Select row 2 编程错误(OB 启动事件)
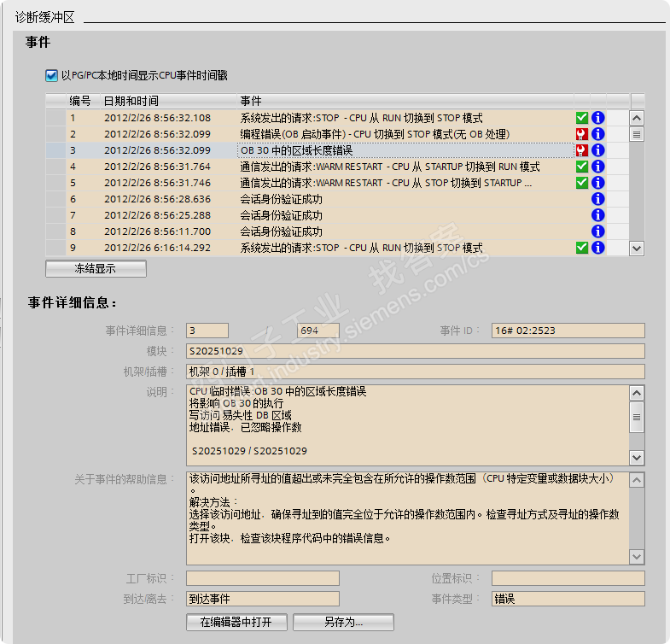Screen dimensions: 670x644 pos(338,134)
